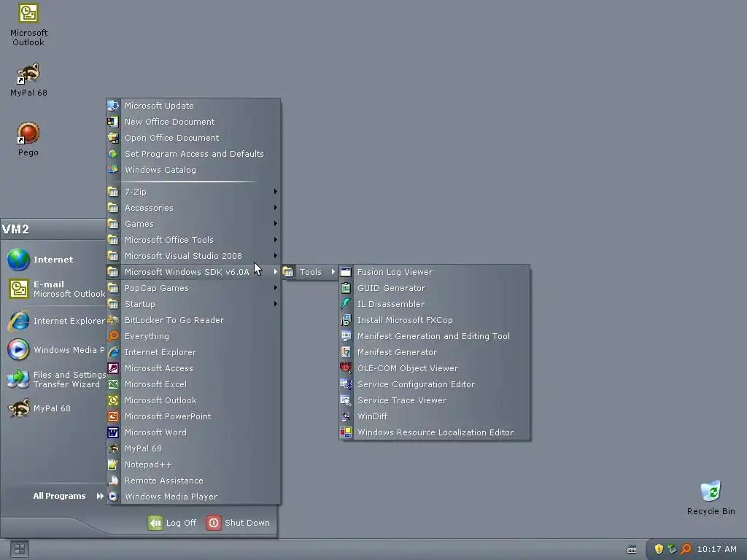747x560 pixels.
Task: Select Microsoft Outlook desktop shortcut icon
Action: (x=28, y=13)
